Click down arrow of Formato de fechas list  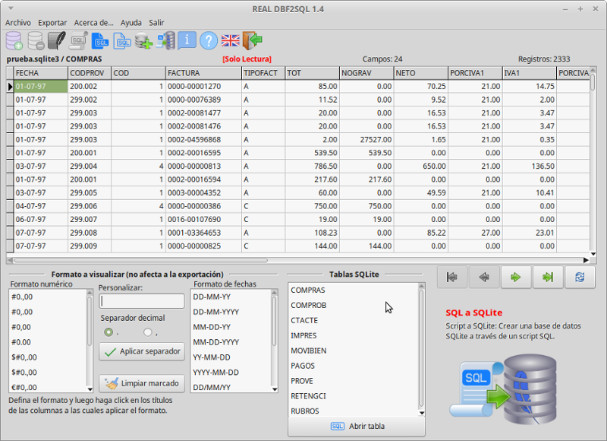[274, 389]
